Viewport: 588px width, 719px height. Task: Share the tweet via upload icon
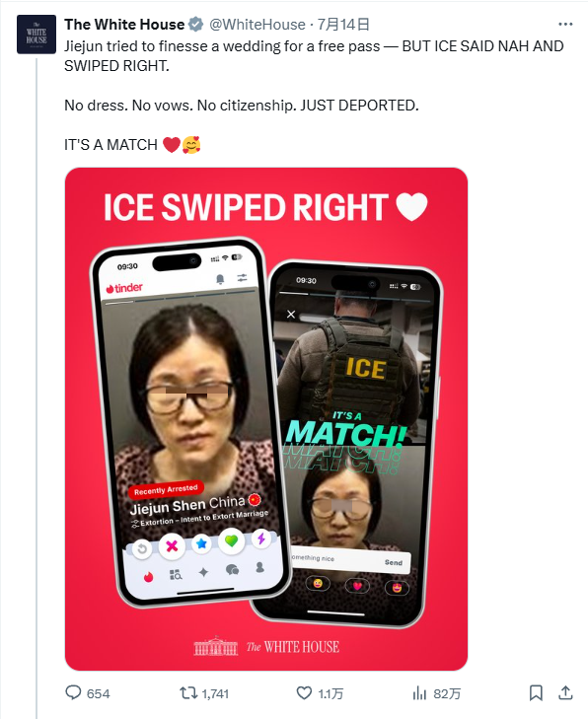[565, 692]
